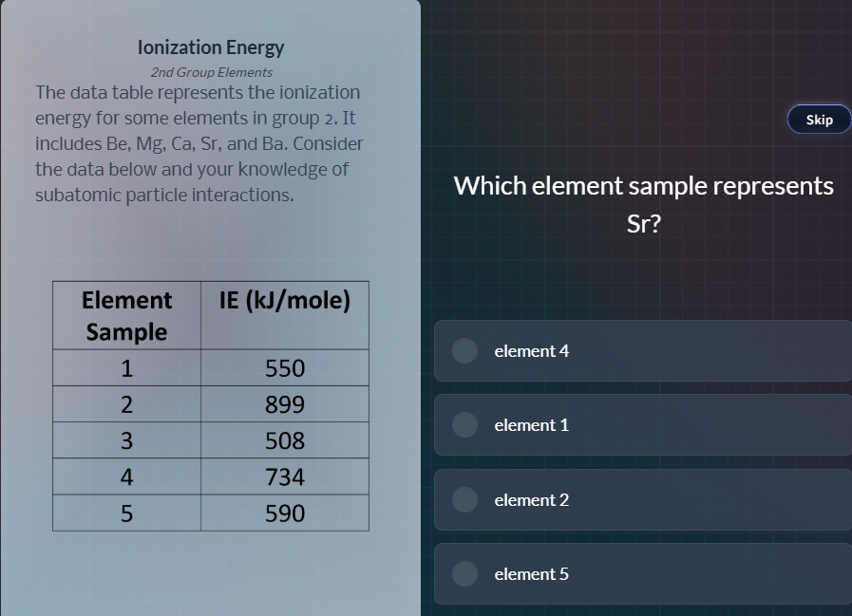Choose the answer labeled element 1
852x616 pixels.
coord(642,424)
